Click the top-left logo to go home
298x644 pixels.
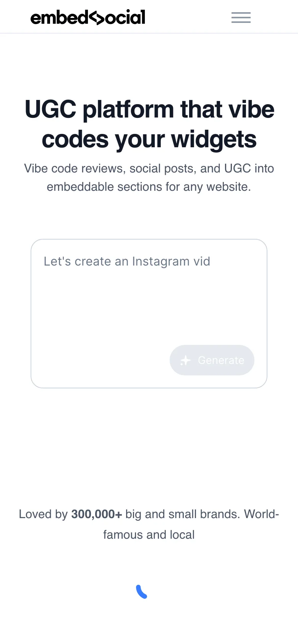point(88,17)
